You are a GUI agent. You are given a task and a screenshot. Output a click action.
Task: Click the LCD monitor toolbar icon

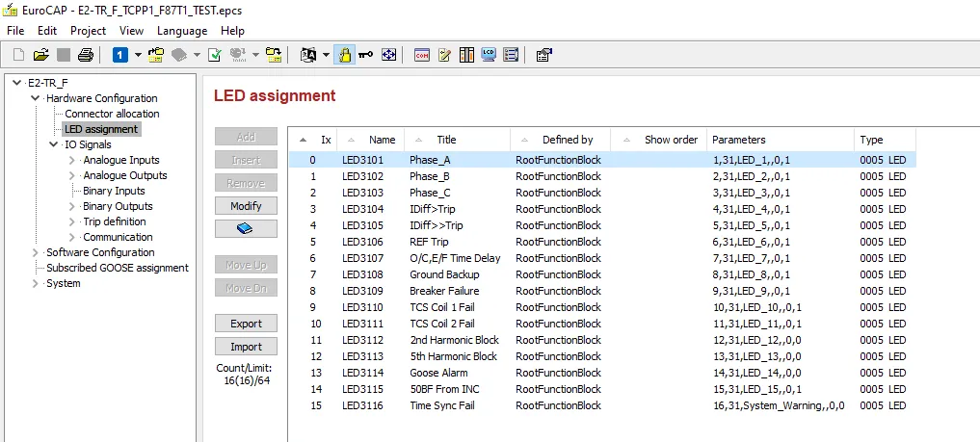coord(489,55)
